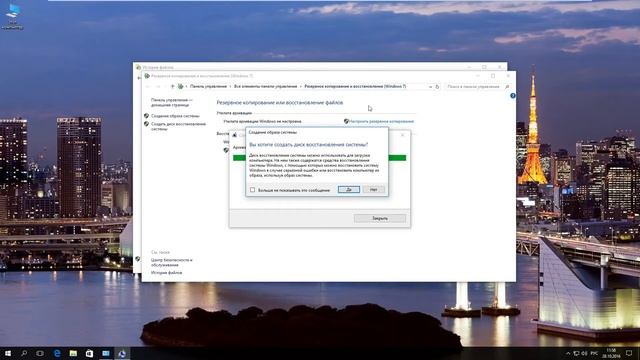Click shield icon next to 'Настроить резервное копирование'
This screenshot has height=360, width=640.
click(346, 121)
